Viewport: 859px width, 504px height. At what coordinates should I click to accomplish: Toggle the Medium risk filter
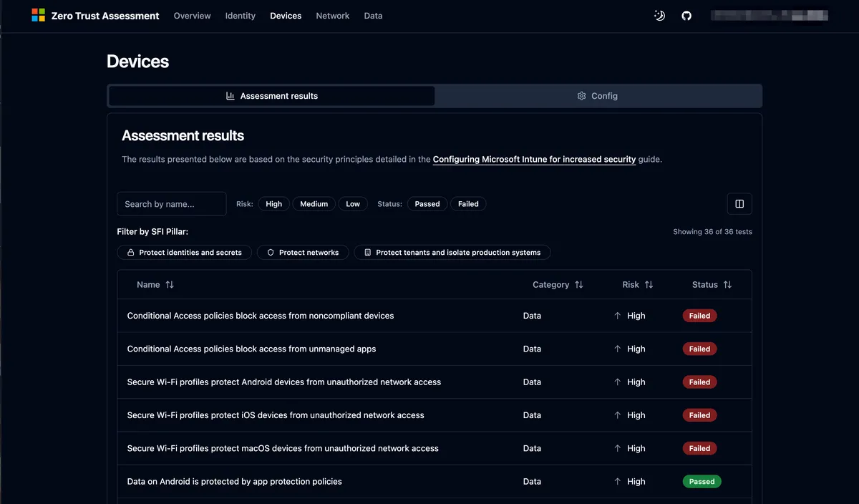point(314,204)
